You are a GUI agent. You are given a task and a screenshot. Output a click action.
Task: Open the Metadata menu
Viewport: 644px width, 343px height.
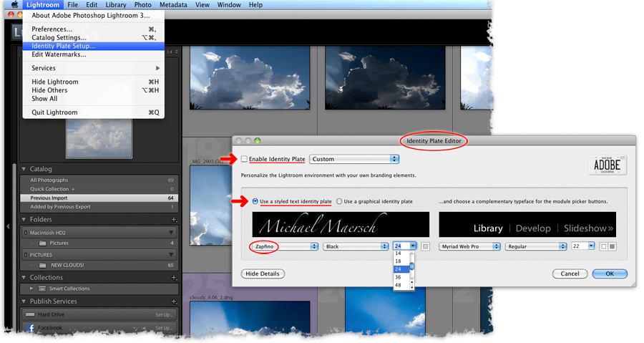click(173, 5)
